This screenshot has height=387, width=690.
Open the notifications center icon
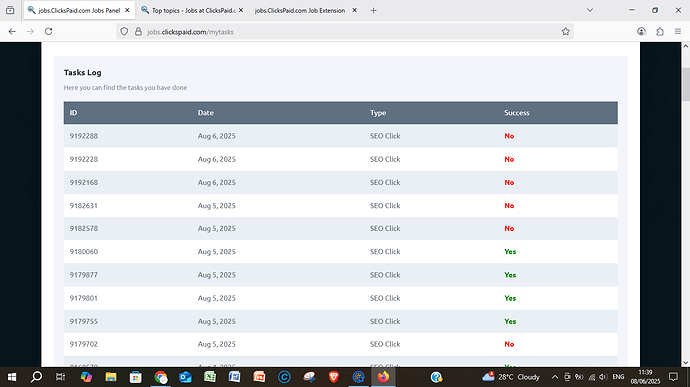[x=673, y=377]
